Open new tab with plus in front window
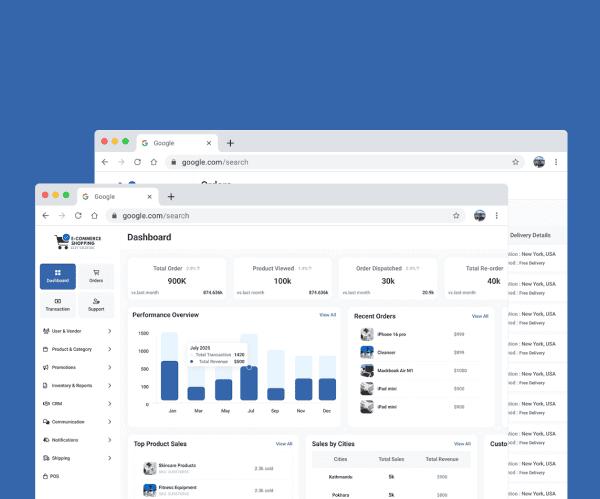Image resolution: width=600 pixels, height=499 pixels. click(x=171, y=197)
